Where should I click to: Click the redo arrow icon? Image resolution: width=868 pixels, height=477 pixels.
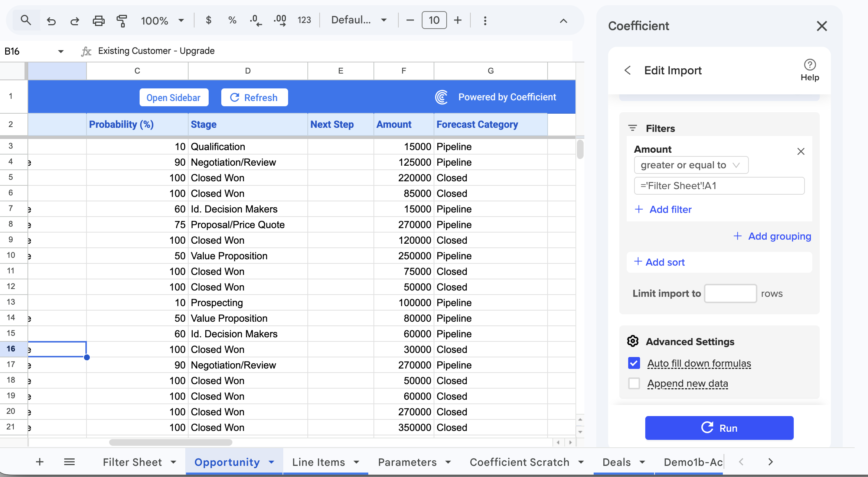point(75,21)
